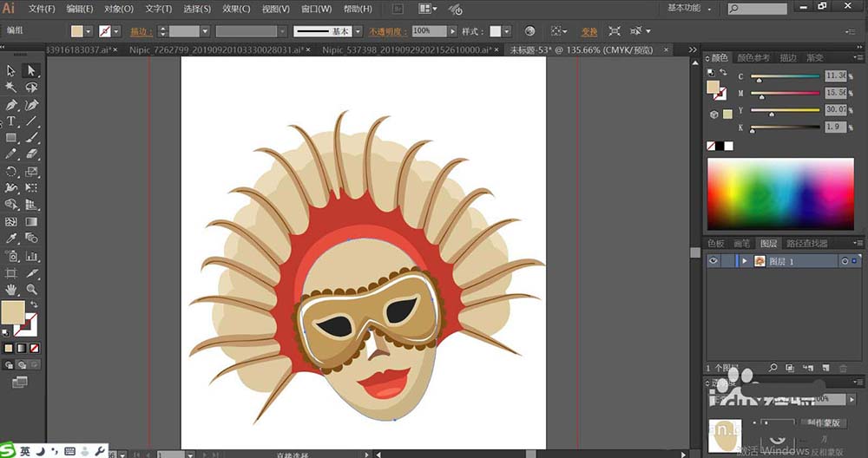
Task: Select the Magic Wand tool
Action: click(x=11, y=88)
